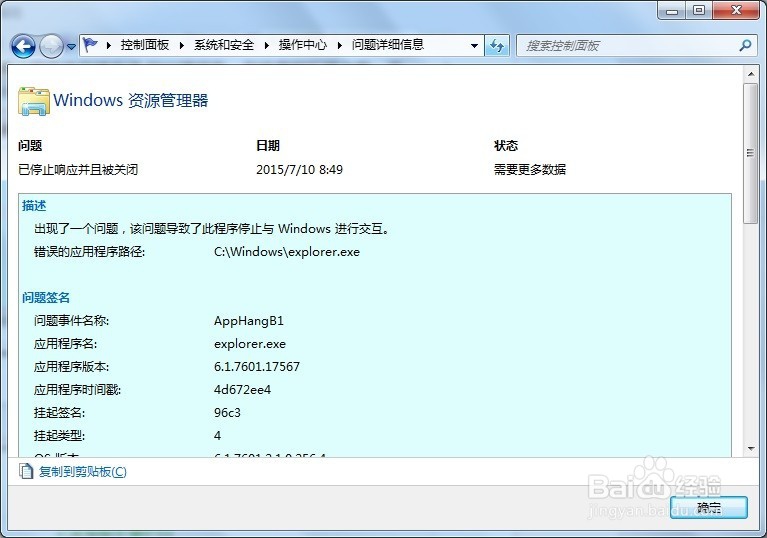Expand the arrow after 系统和安全

tap(267, 45)
